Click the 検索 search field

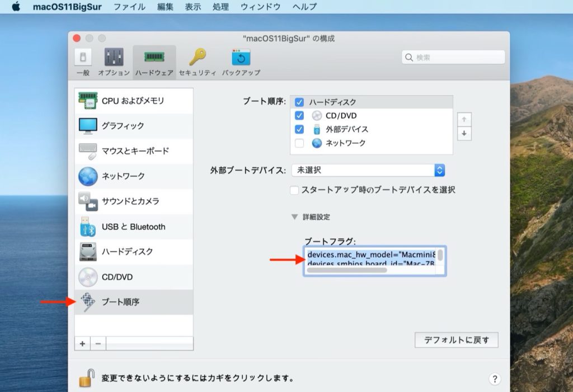pyautogui.click(x=453, y=58)
